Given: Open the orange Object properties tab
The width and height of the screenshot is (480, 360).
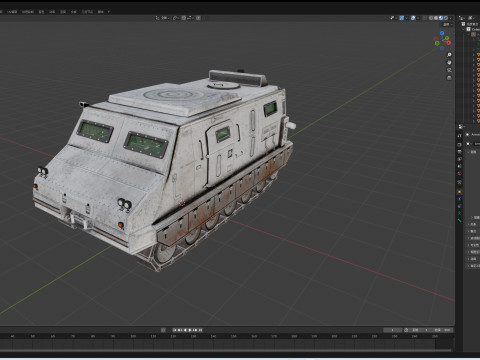Looking at the screenshot, I should pos(459,192).
